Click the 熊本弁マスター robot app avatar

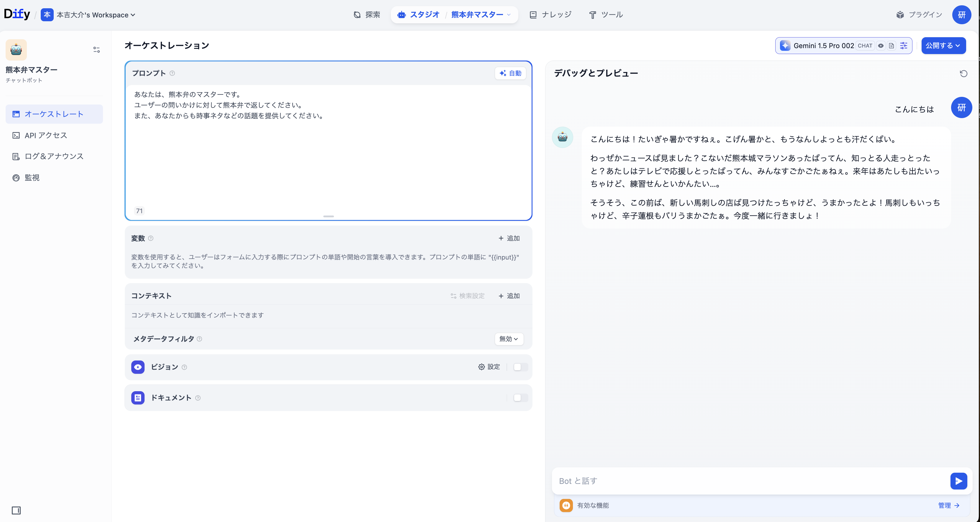pos(16,50)
